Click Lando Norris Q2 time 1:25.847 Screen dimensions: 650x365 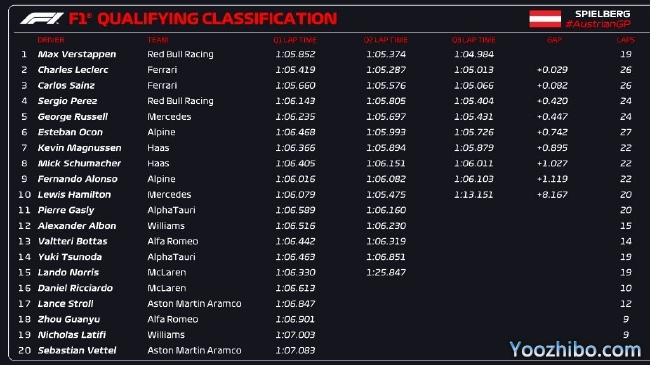[386, 273]
